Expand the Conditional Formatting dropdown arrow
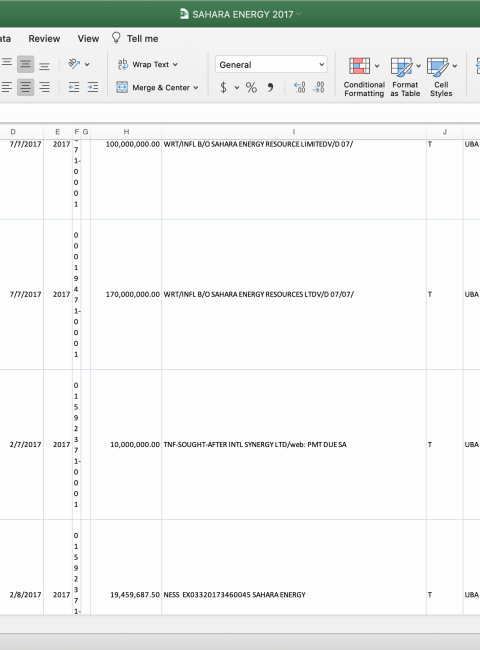Image resolution: width=480 pixels, height=650 pixels. point(377,65)
